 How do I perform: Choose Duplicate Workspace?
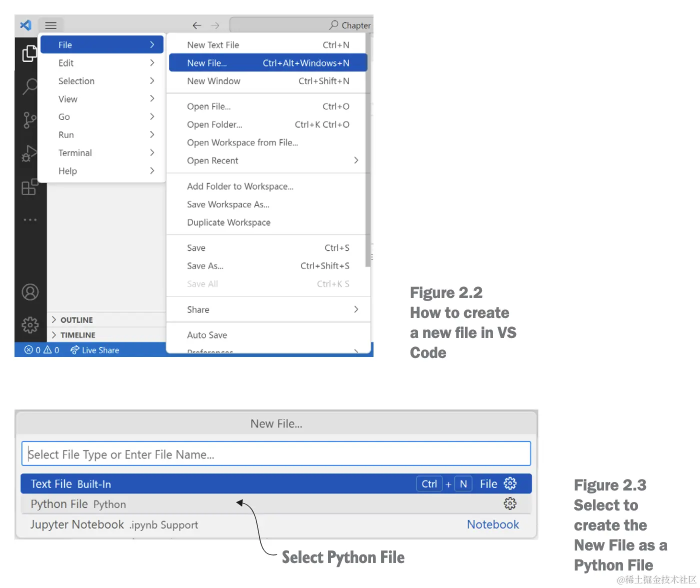pos(268,222)
